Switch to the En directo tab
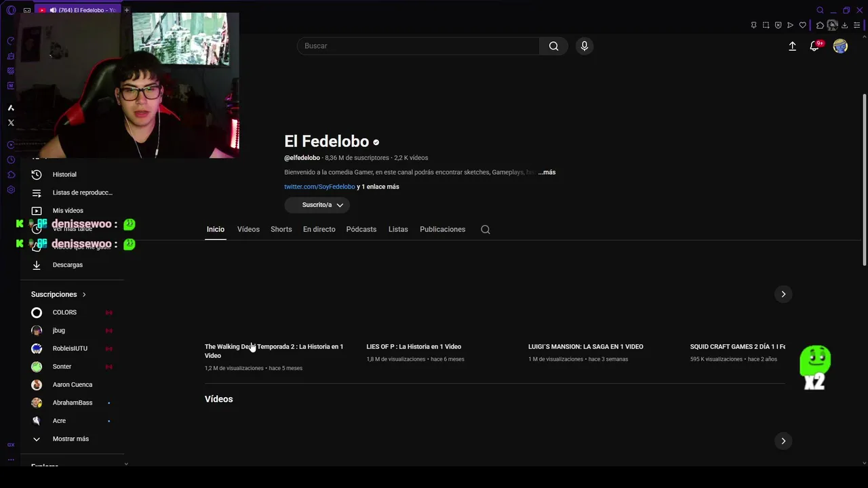Screen dimensions: 868x488 (319, 230)
